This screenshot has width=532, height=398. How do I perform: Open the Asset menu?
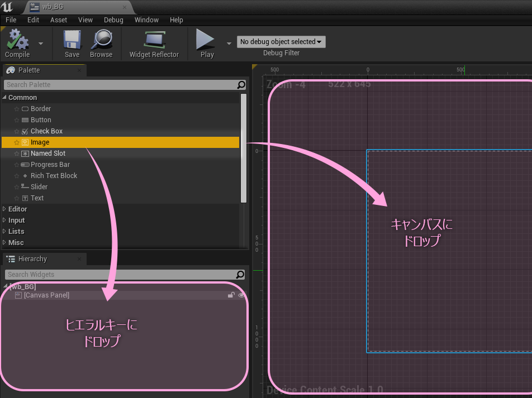point(59,20)
